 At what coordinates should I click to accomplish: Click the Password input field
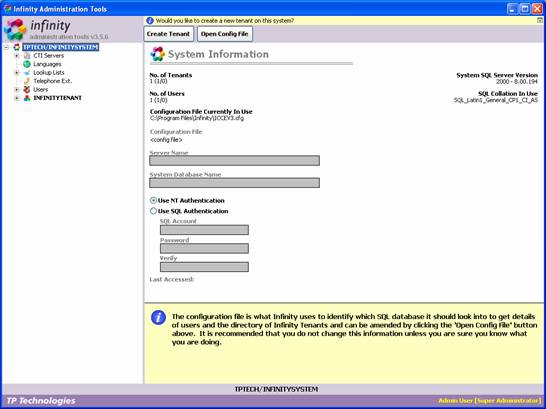click(204, 248)
